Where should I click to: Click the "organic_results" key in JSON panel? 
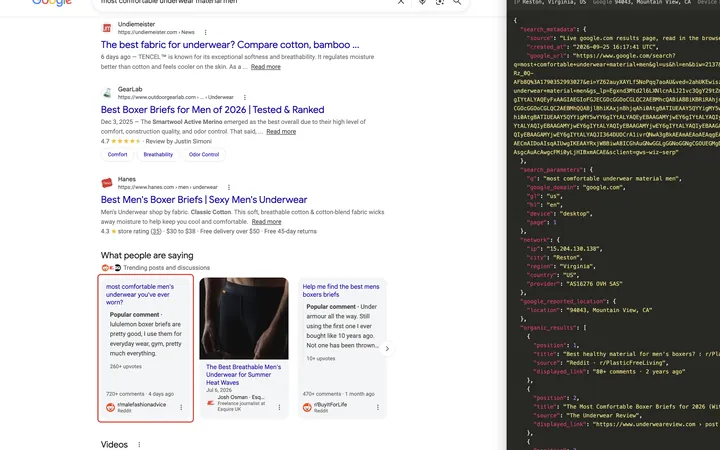[548, 328]
